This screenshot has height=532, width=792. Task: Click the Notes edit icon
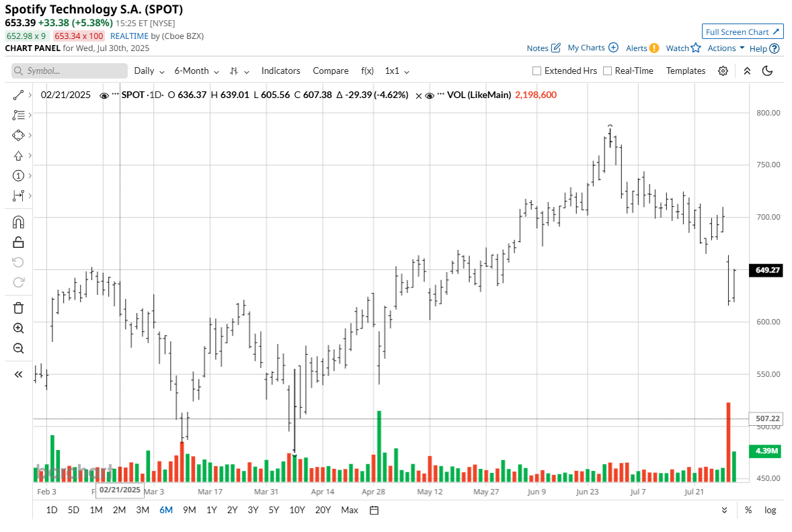tap(555, 48)
